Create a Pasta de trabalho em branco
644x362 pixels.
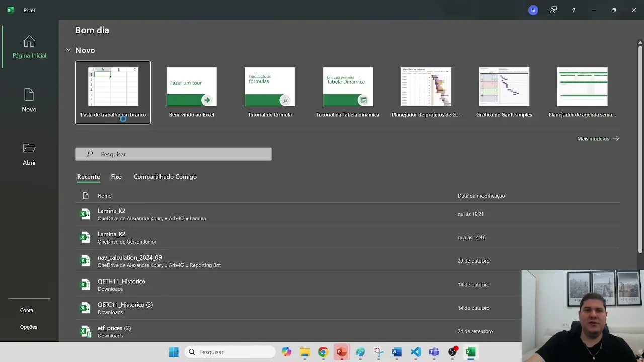coord(113,93)
